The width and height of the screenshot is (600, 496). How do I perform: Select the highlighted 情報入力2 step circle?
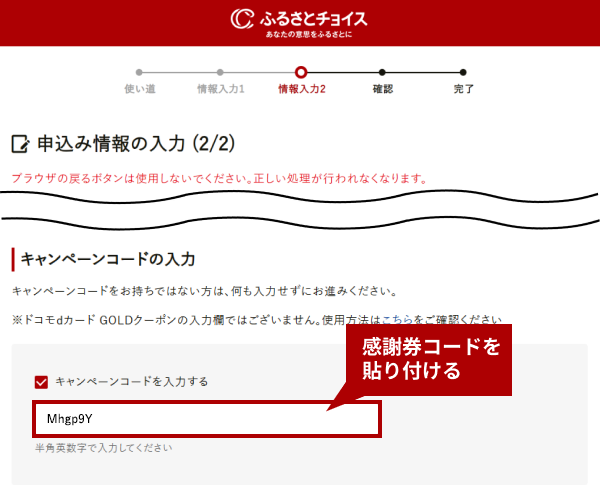tap(301, 72)
